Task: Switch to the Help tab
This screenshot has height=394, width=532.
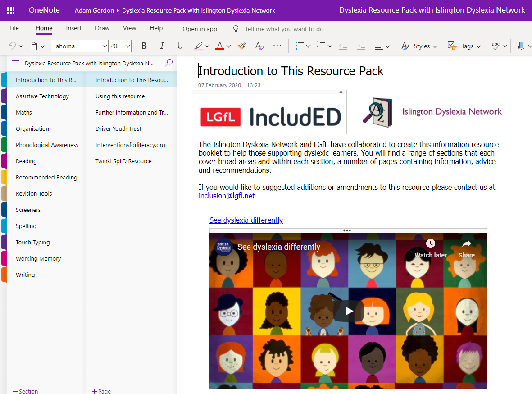Action: click(x=156, y=28)
